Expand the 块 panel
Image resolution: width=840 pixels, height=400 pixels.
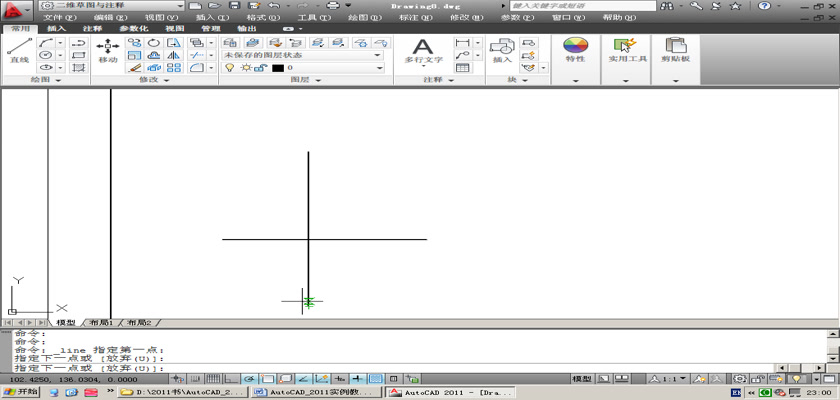click(x=518, y=80)
